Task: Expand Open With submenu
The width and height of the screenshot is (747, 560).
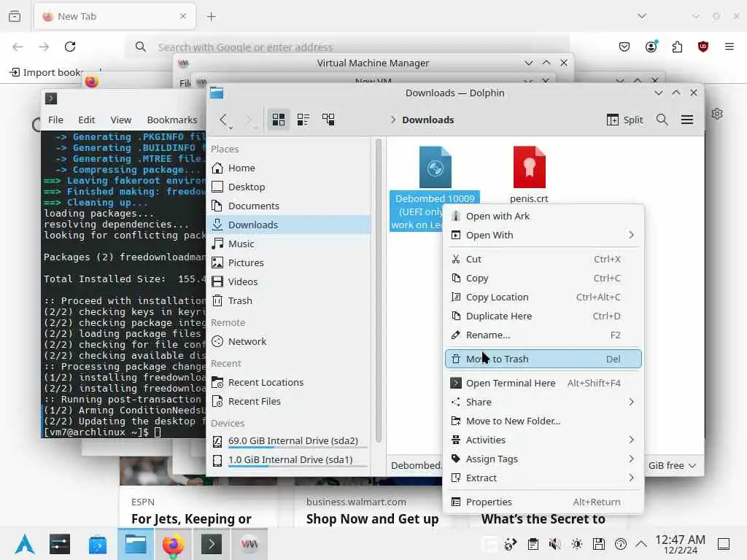Action: 543,236
